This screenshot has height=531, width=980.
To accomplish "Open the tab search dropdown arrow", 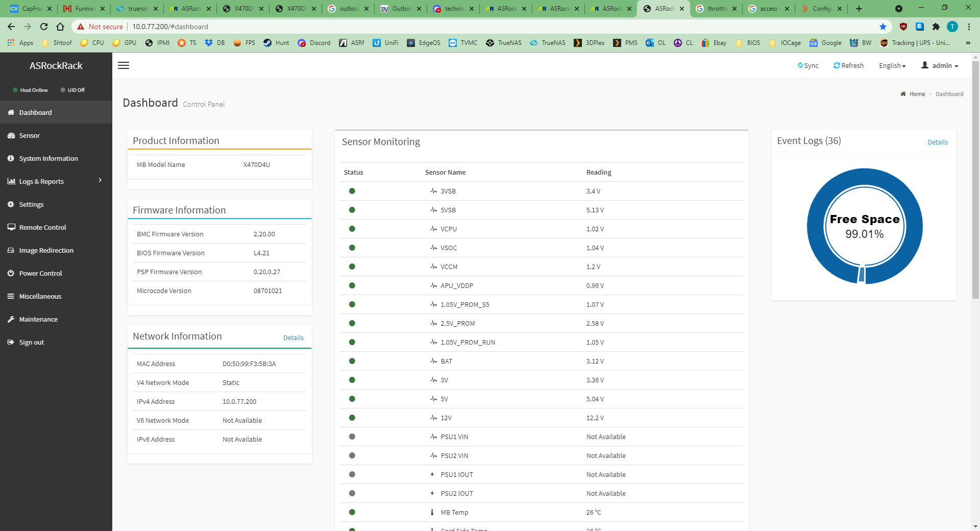I will [x=899, y=9].
